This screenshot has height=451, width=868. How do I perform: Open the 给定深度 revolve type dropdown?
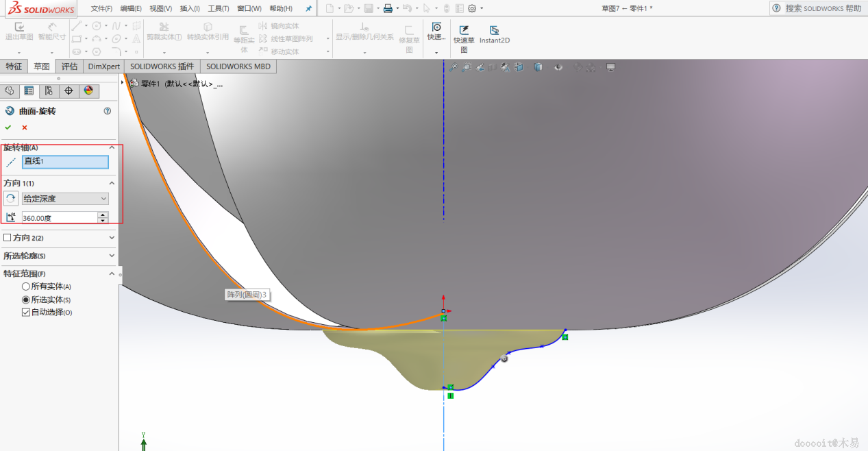pyautogui.click(x=65, y=199)
